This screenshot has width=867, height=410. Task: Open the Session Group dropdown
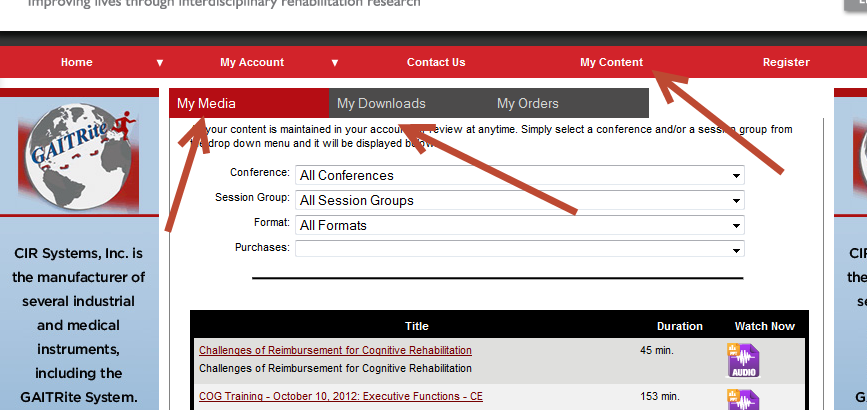[x=519, y=200]
